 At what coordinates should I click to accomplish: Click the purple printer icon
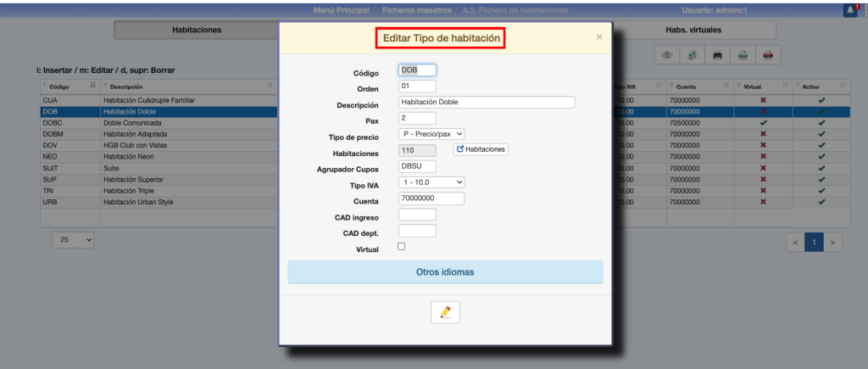717,55
